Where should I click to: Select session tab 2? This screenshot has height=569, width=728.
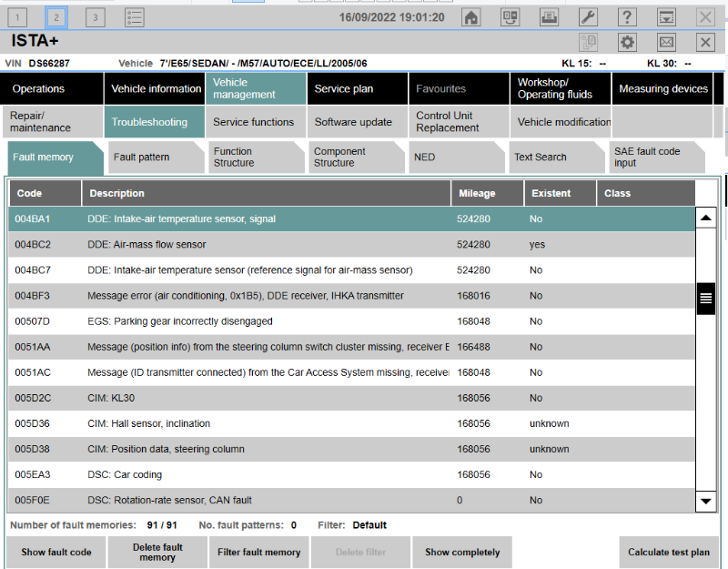pyautogui.click(x=56, y=17)
